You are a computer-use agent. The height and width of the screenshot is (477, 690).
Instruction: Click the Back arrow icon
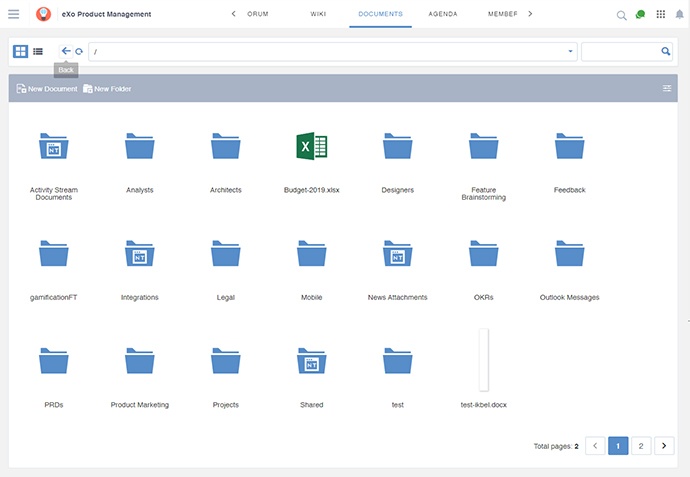tap(66, 51)
